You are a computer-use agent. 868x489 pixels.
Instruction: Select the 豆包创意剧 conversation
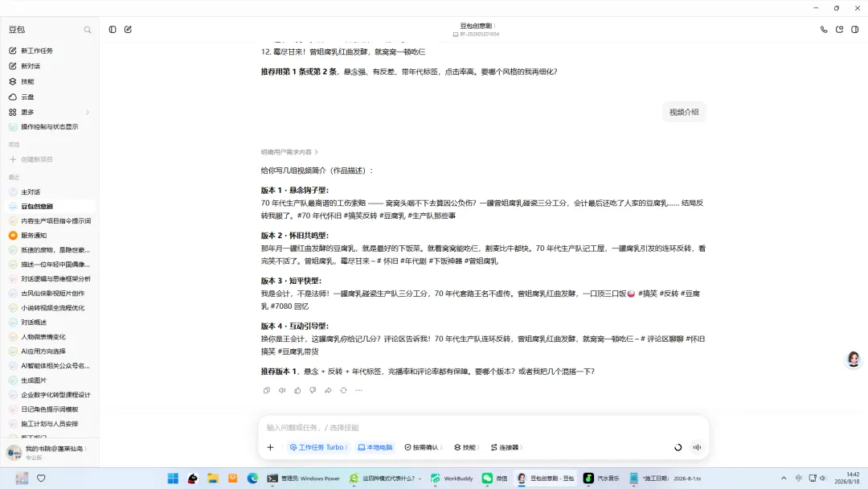[x=50, y=207]
